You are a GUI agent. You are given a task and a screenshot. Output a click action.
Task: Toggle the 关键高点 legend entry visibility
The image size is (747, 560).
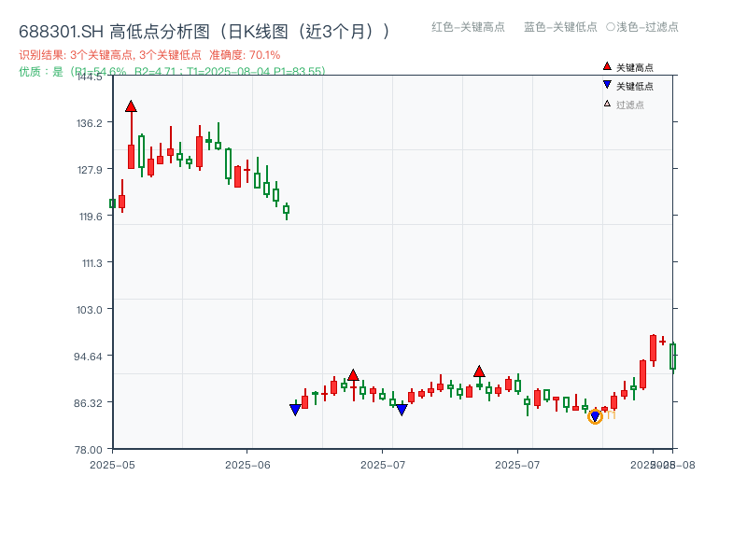[635, 66]
